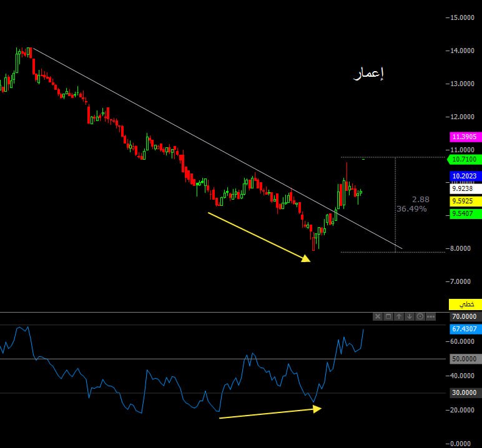Close the RSI indicator pane
This screenshot has width=482, height=448.
pos(378,316)
